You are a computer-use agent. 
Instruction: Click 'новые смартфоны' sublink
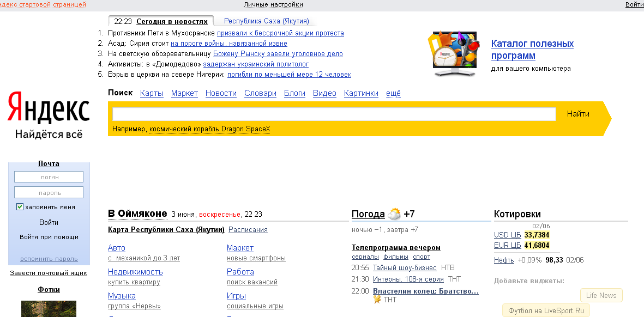[256, 258]
